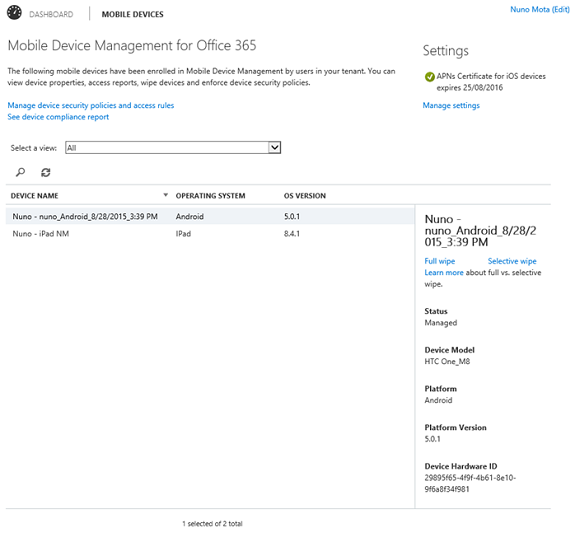This screenshot has width=575, height=537.
Task: Click the Device Hardware ID value
Action: (x=470, y=483)
